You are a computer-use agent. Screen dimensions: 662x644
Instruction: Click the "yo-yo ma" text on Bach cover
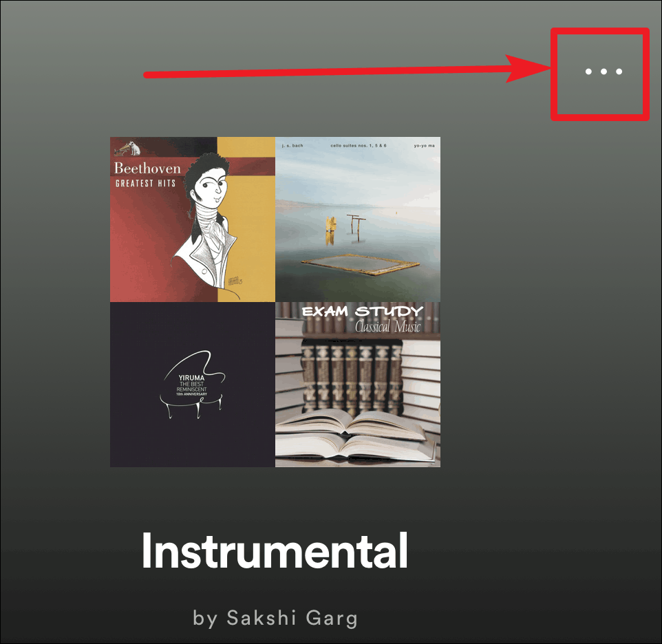click(425, 146)
